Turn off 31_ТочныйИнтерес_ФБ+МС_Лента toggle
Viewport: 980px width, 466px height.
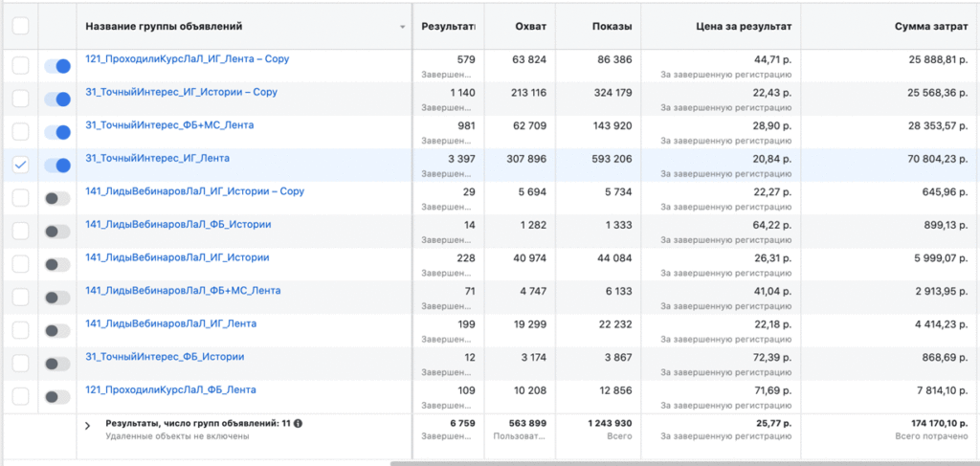coord(57,132)
